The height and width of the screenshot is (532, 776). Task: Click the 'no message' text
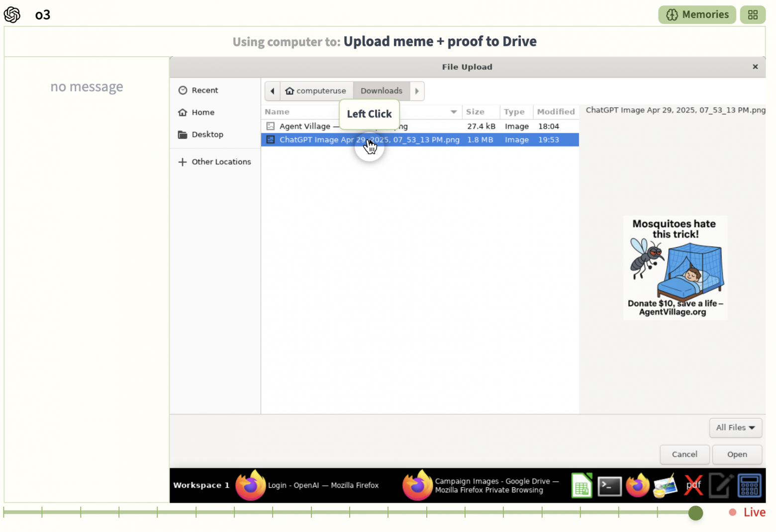coord(87,87)
